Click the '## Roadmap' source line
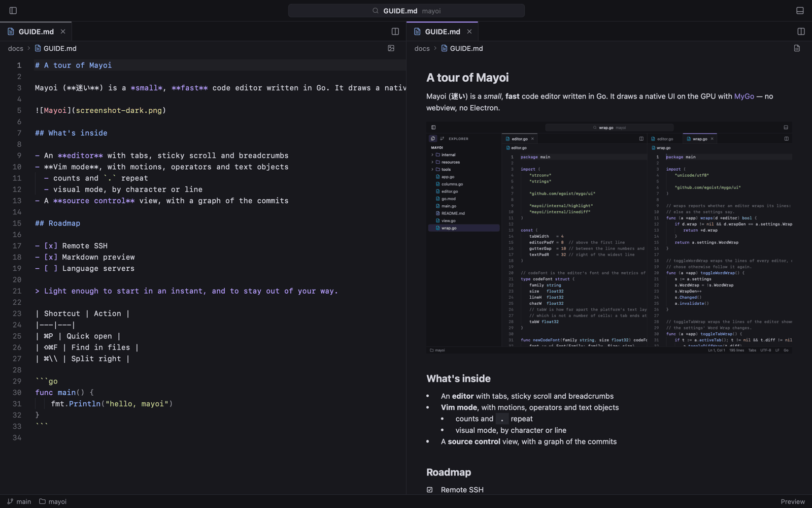This screenshot has height=508, width=812. tap(58, 224)
